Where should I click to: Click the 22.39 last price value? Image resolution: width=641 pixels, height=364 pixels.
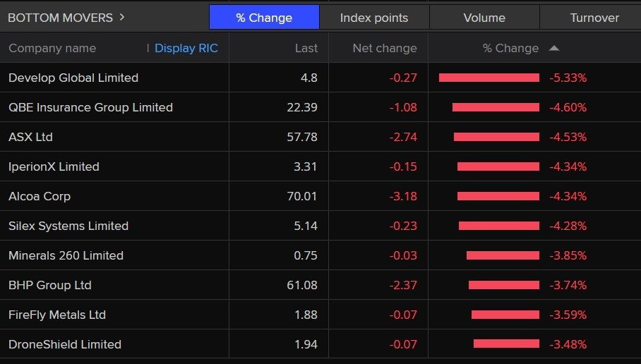[x=302, y=107]
